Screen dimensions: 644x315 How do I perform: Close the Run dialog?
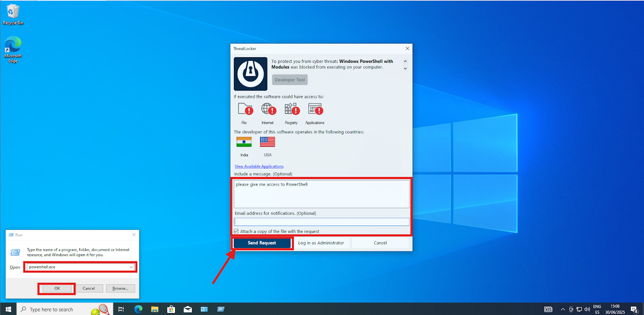click(134, 235)
